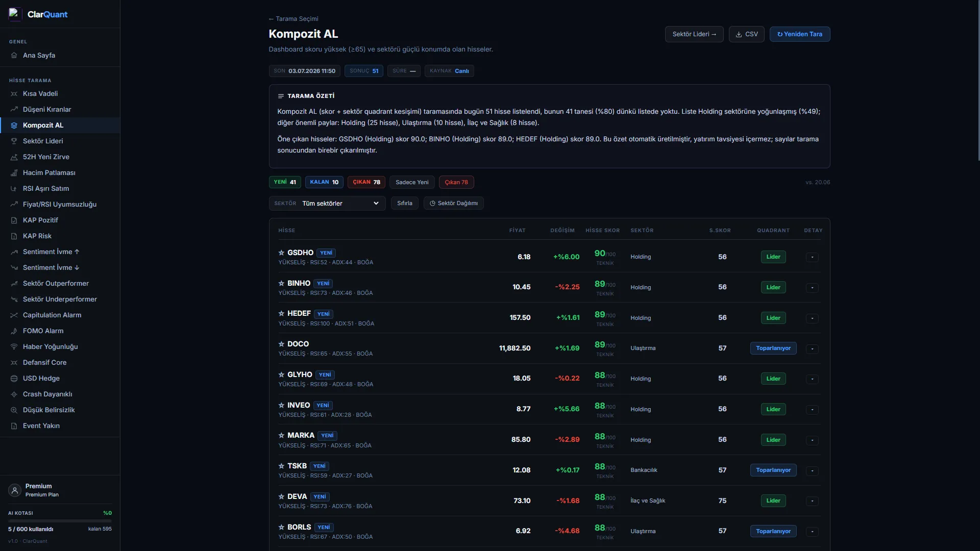Star the TSKB stock as favorite

(x=281, y=466)
